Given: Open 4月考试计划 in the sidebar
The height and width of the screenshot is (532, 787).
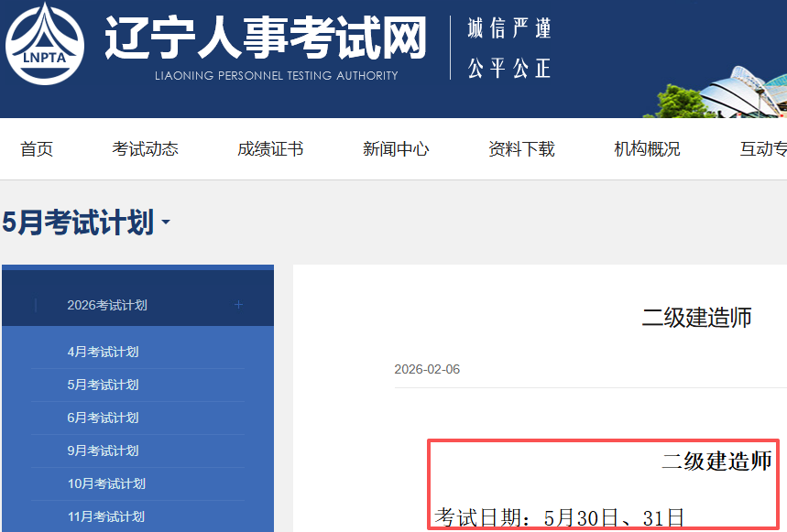Looking at the screenshot, I should pos(103,352).
